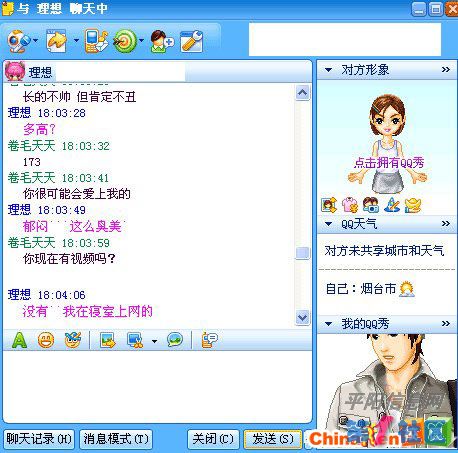Open the smiley emoticon picker

tap(46, 340)
